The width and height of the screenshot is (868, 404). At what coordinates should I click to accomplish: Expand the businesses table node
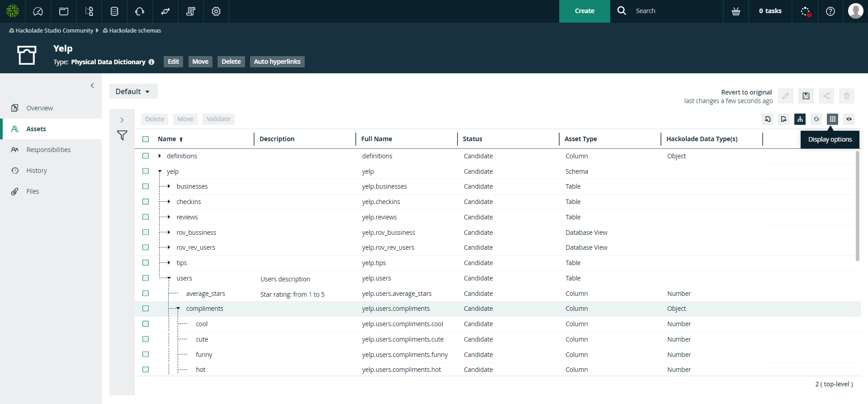169,186
